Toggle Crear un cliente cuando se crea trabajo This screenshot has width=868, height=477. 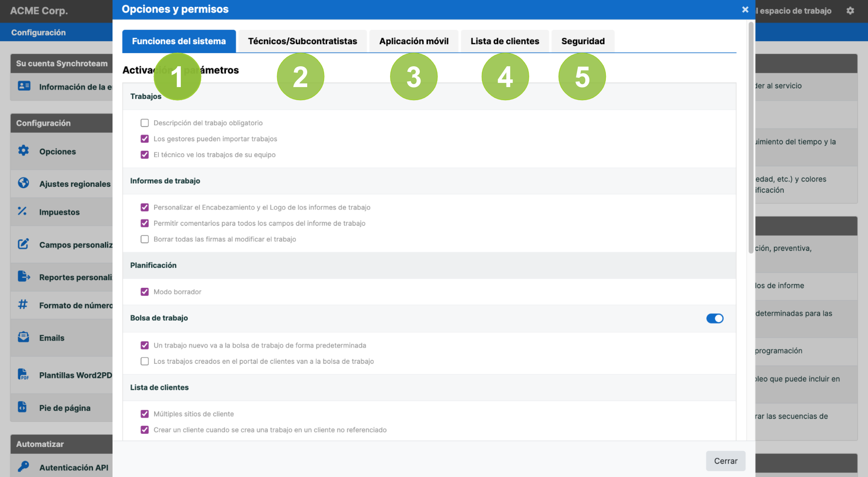pyautogui.click(x=145, y=430)
